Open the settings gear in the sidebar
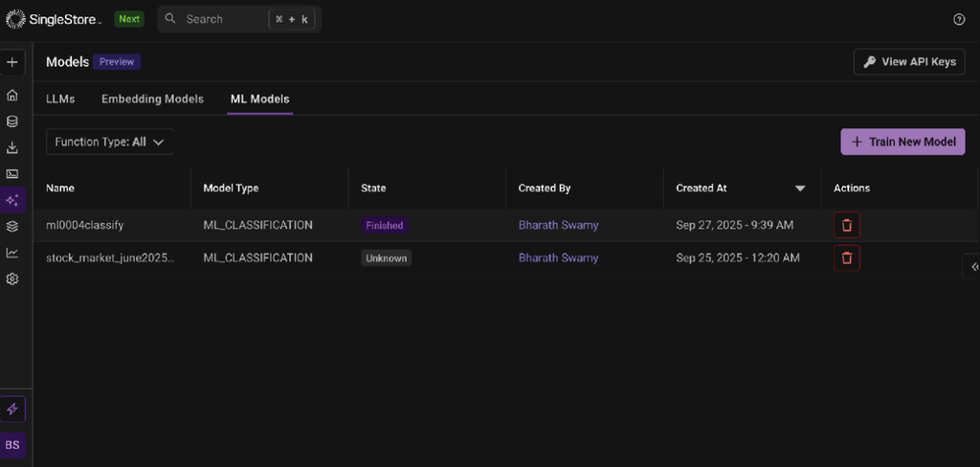The height and width of the screenshot is (467, 980). pos(12,279)
